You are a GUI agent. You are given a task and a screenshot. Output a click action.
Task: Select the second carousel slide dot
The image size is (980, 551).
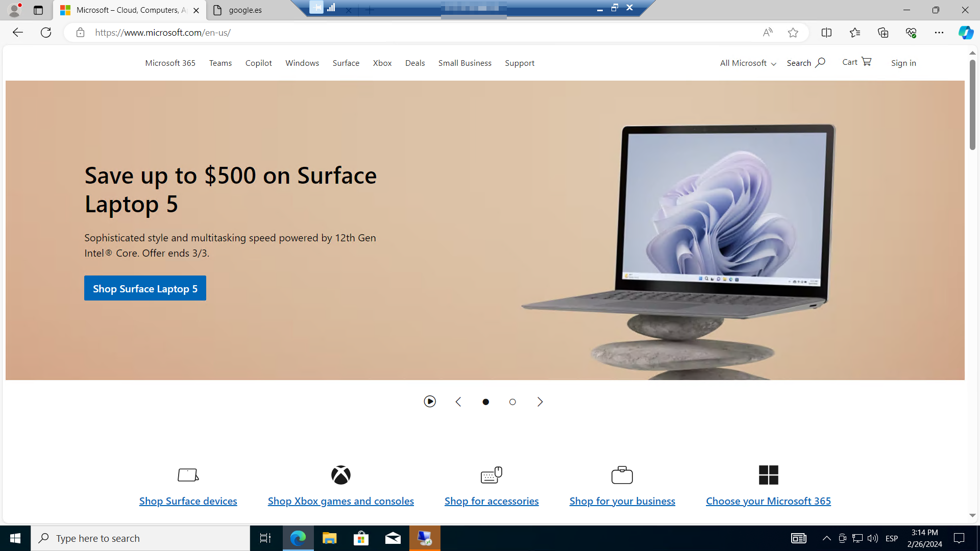pyautogui.click(x=512, y=402)
